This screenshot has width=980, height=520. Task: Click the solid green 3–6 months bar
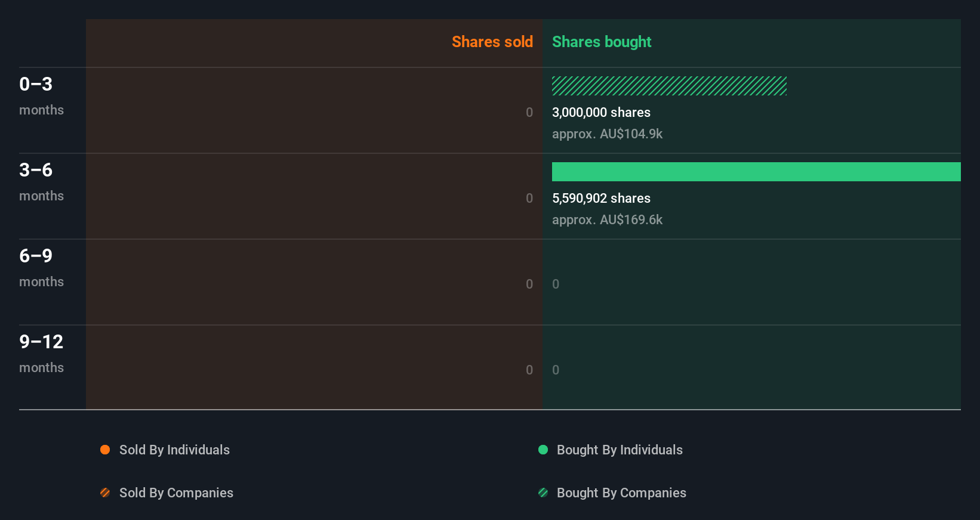756,172
